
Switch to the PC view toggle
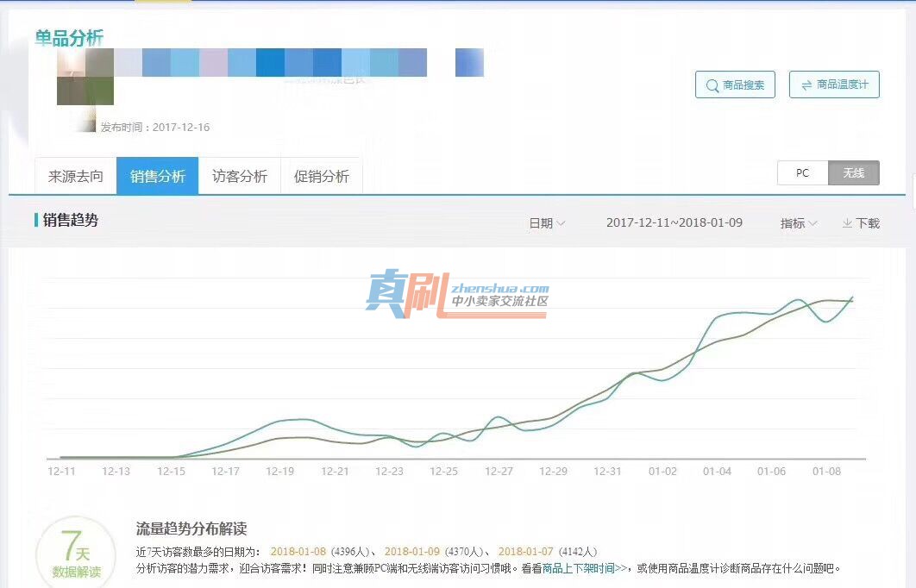point(803,172)
